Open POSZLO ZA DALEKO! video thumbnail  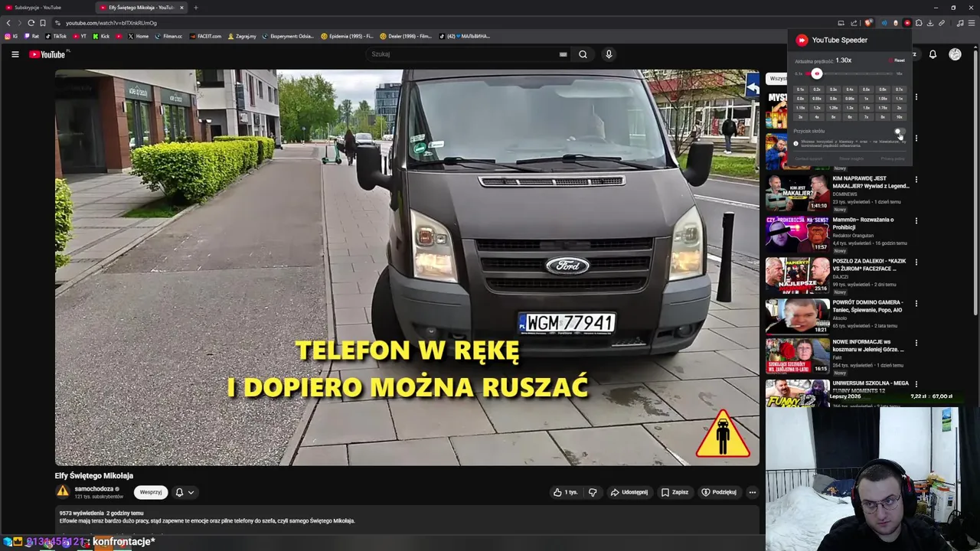click(797, 275)
